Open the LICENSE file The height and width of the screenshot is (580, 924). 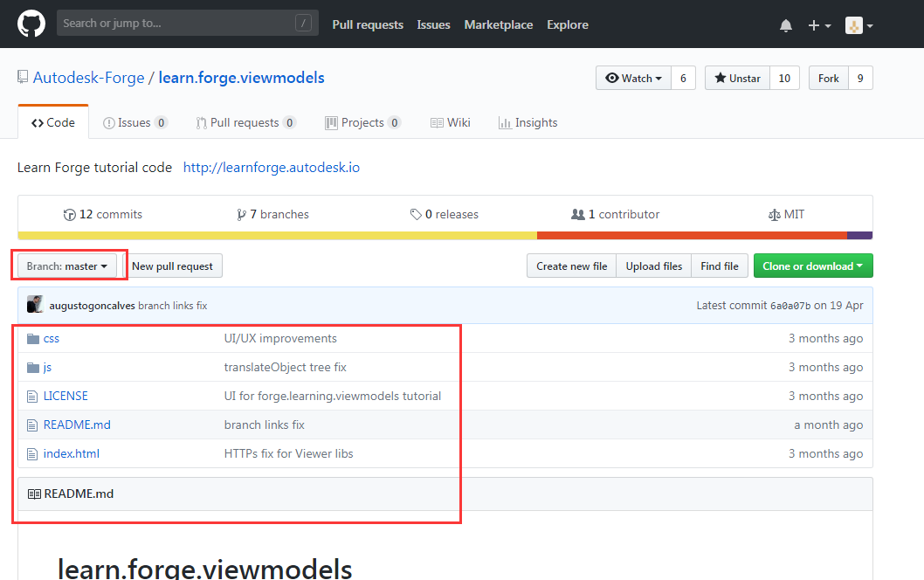click(x=66, y=396)
